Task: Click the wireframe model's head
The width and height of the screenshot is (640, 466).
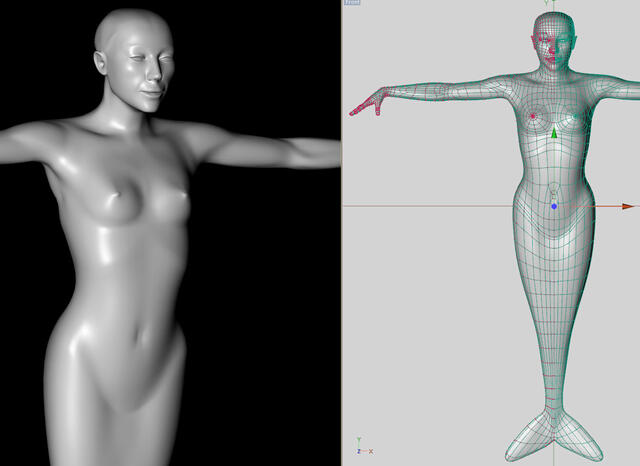Action: tap(554, 41)
